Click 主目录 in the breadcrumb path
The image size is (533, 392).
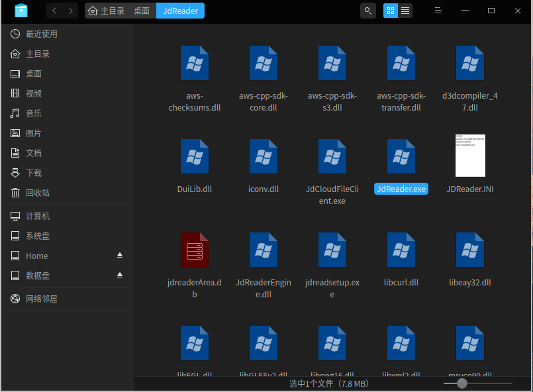click(x=107, y=11)
